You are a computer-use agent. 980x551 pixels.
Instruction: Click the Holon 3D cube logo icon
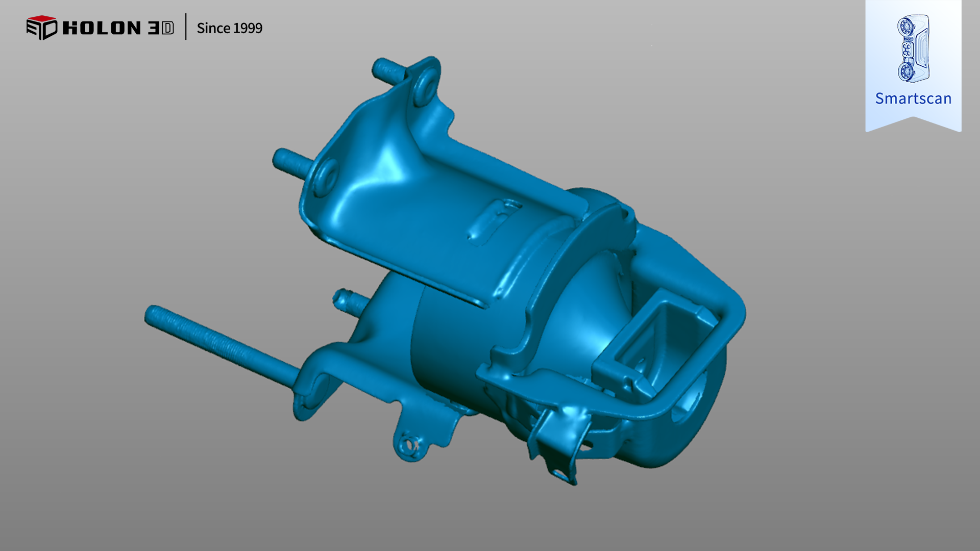point(41,28)
